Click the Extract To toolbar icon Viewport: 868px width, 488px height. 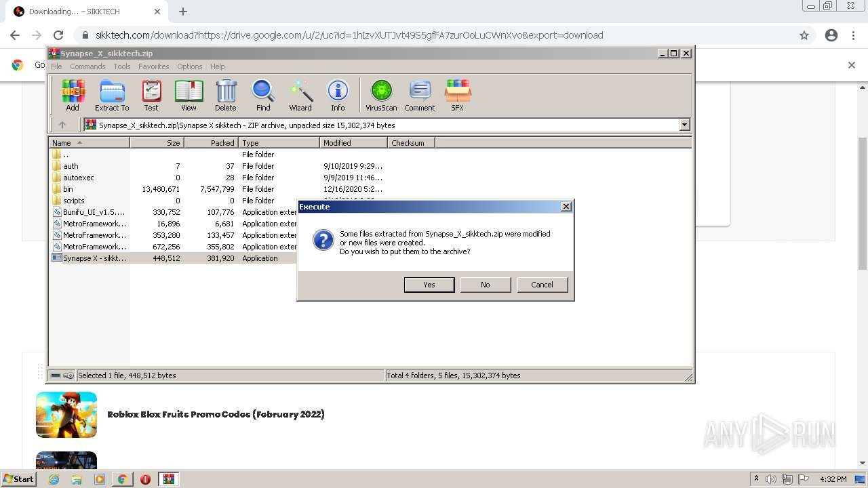tap(112, 95)
